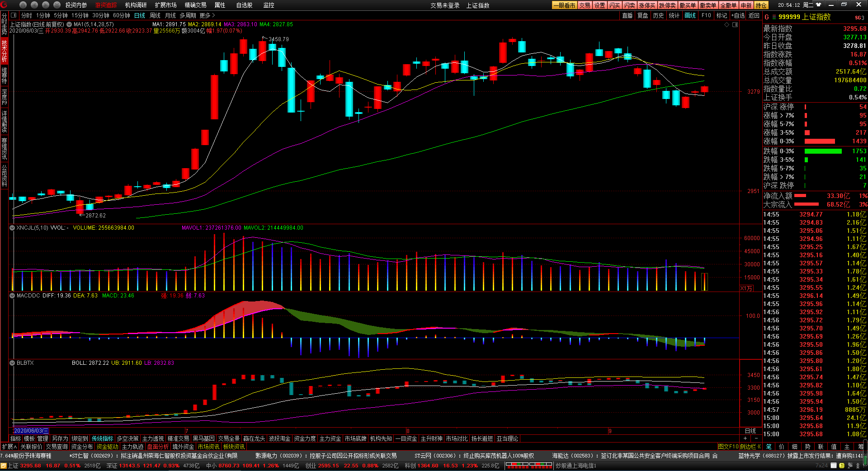
Task: Switch to the 价 price tab
Action: click(x=782, y=447)
